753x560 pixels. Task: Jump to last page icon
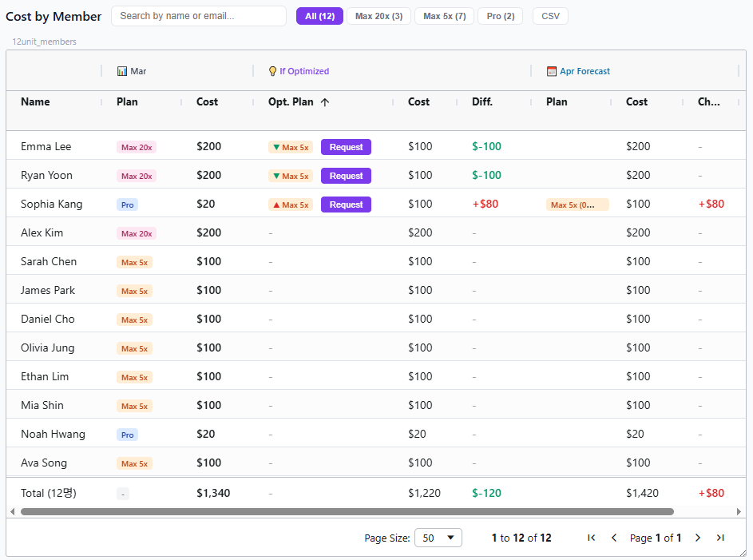tap(720, 538)
